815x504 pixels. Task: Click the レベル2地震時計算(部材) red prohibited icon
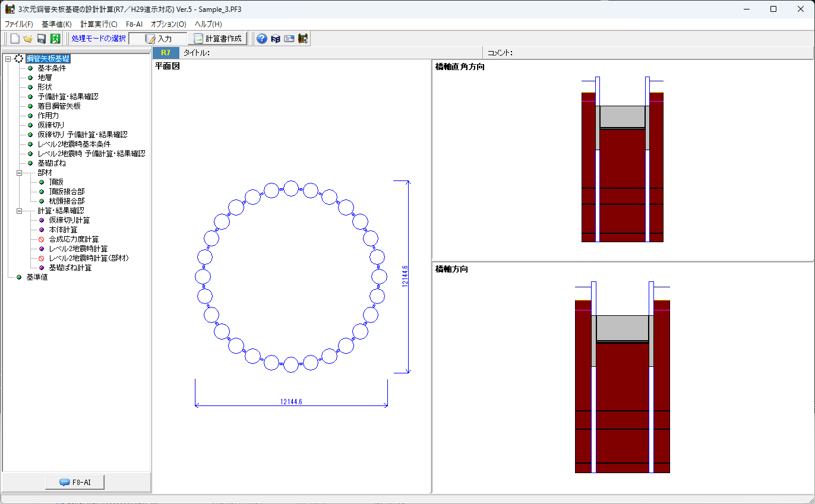tap(42, 258)
